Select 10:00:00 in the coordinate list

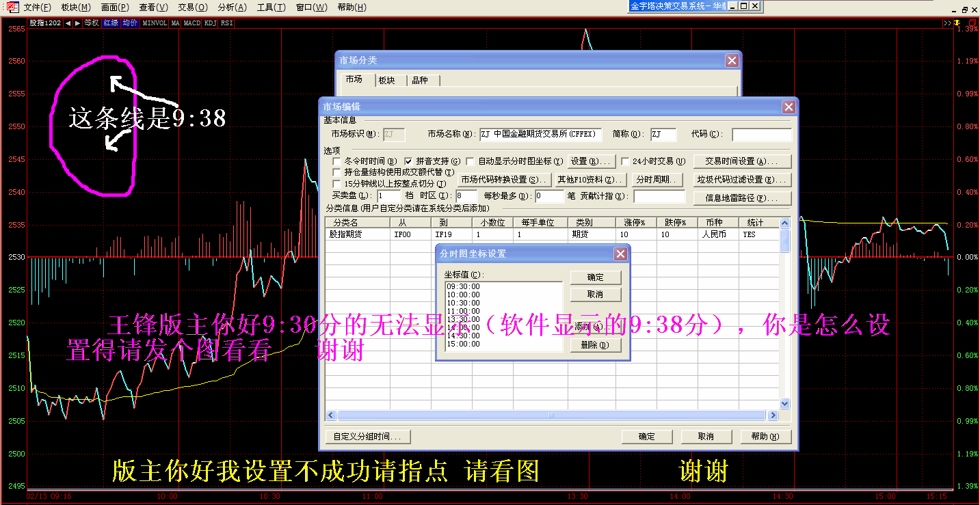tap(463, 295)
